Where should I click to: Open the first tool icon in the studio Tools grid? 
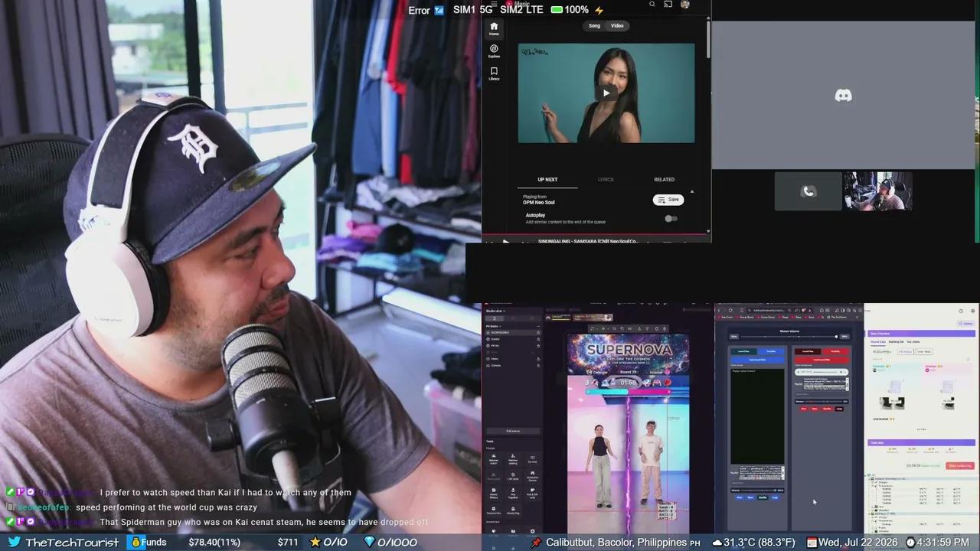494,459
